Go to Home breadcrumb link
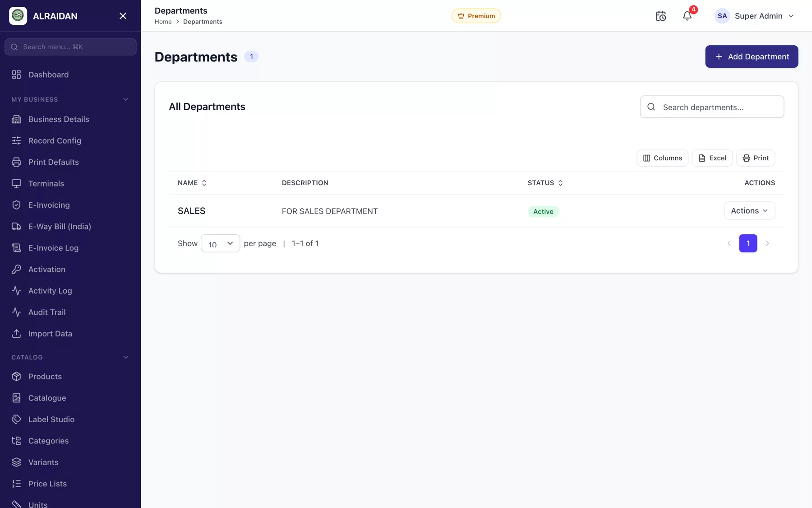 163,22
